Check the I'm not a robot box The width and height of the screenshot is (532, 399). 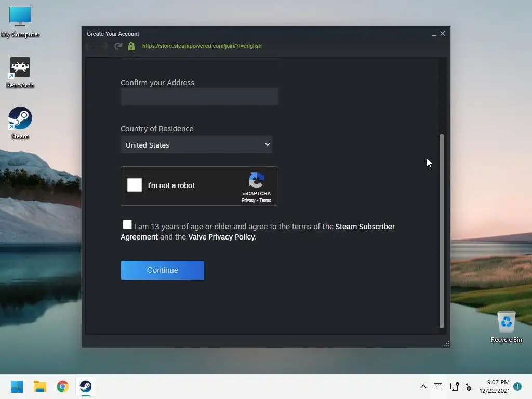pos(135,185)
